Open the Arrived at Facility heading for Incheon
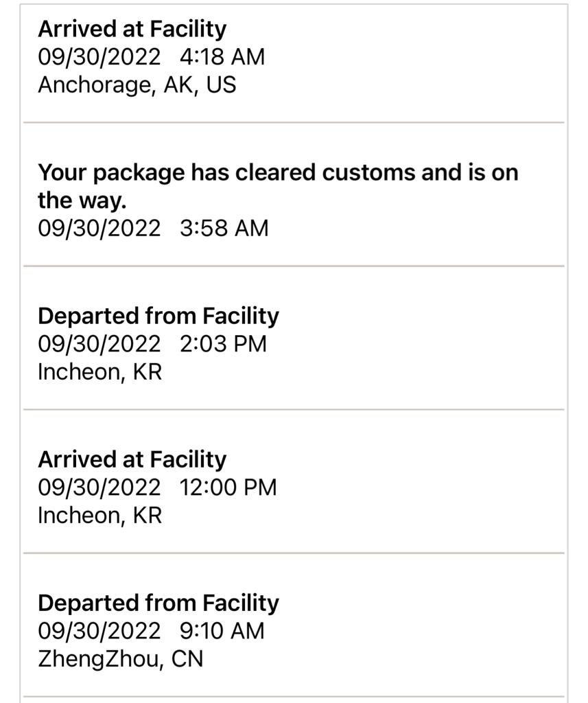 [132, 459]
